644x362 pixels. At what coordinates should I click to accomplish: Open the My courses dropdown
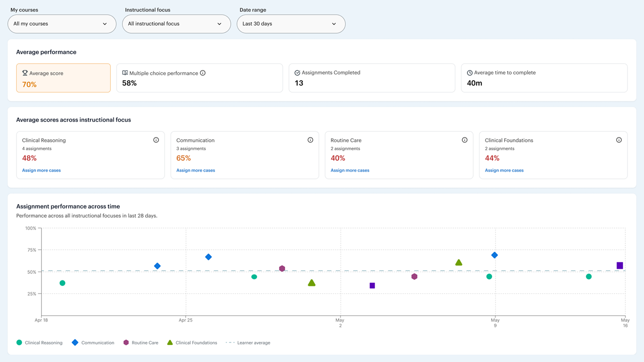[62, 24]
